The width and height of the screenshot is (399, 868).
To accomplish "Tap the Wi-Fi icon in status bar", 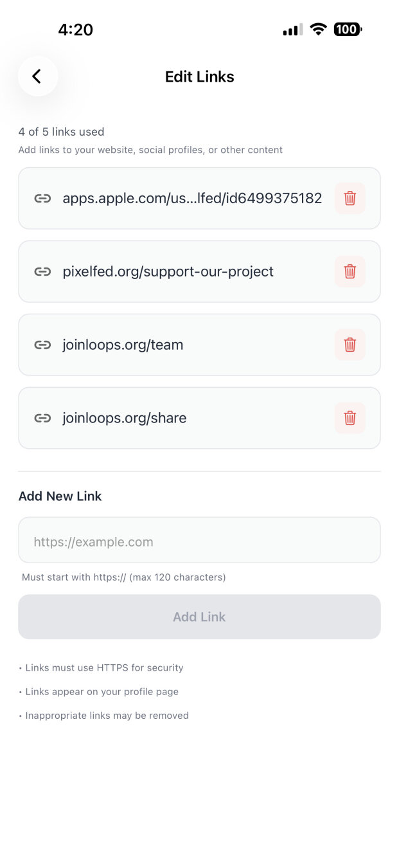I will point(318,29).
